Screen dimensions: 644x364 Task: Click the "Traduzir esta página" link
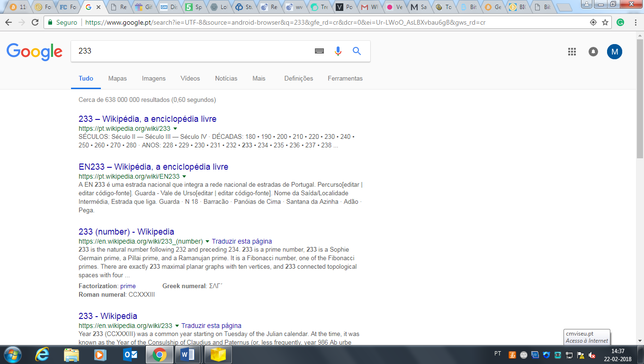click(x=241, y=241)
